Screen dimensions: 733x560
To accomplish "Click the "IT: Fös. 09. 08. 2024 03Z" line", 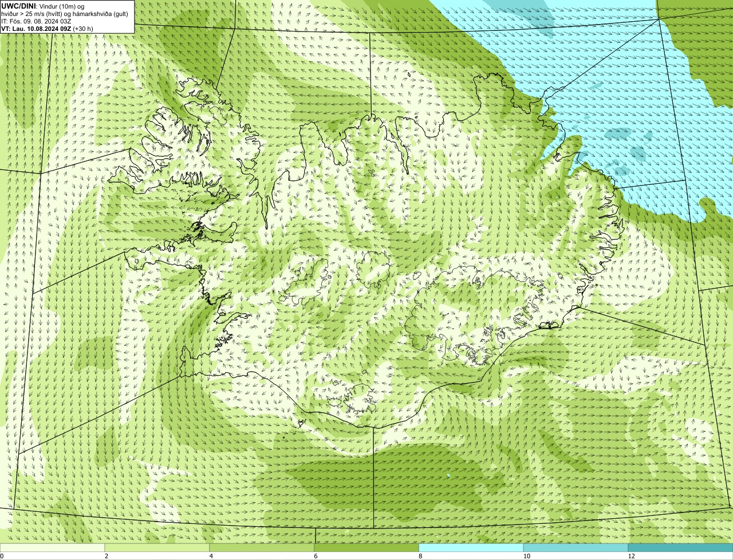I will tap(36, 21).
